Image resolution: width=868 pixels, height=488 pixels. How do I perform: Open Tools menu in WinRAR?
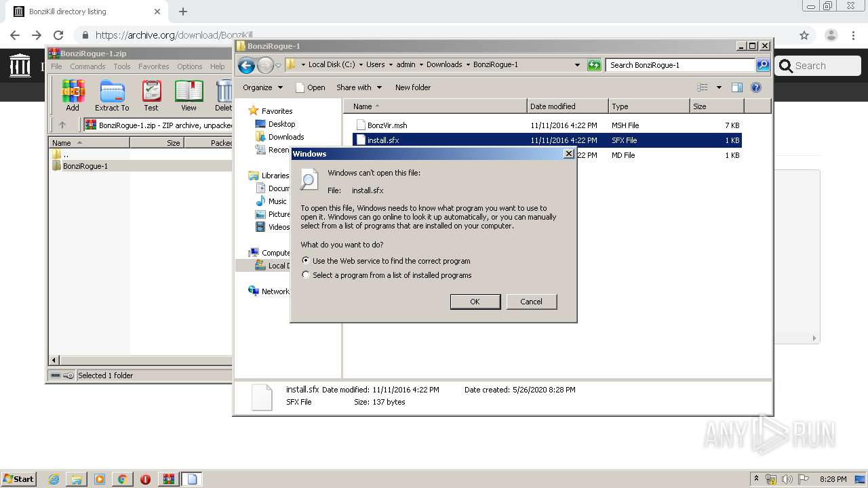(x=122, y=66)
